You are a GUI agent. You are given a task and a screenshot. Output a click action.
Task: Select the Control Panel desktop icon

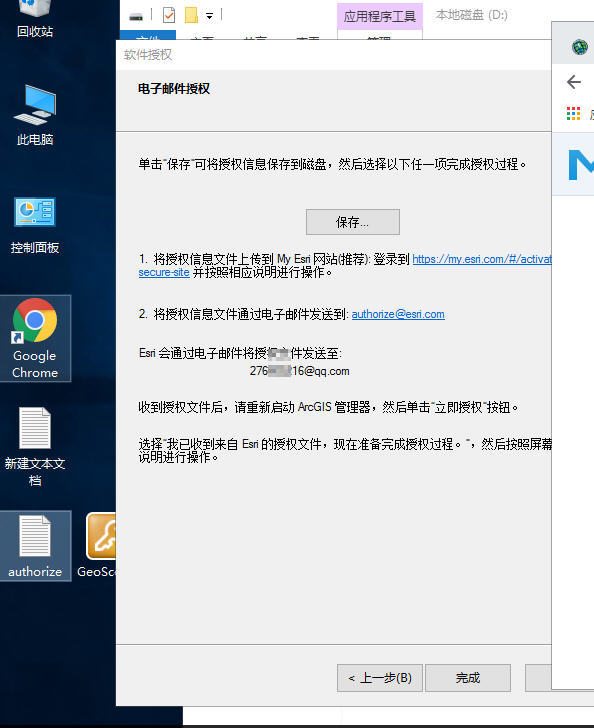click(35, 225)
